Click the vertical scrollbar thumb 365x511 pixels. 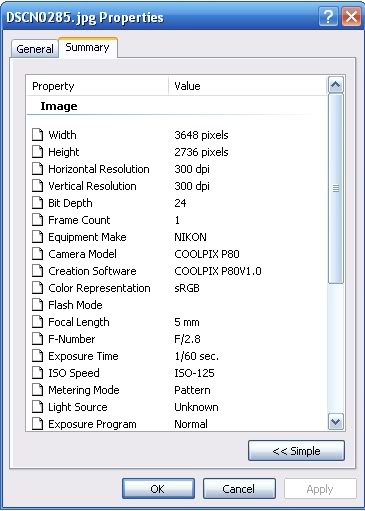point(335,189)
